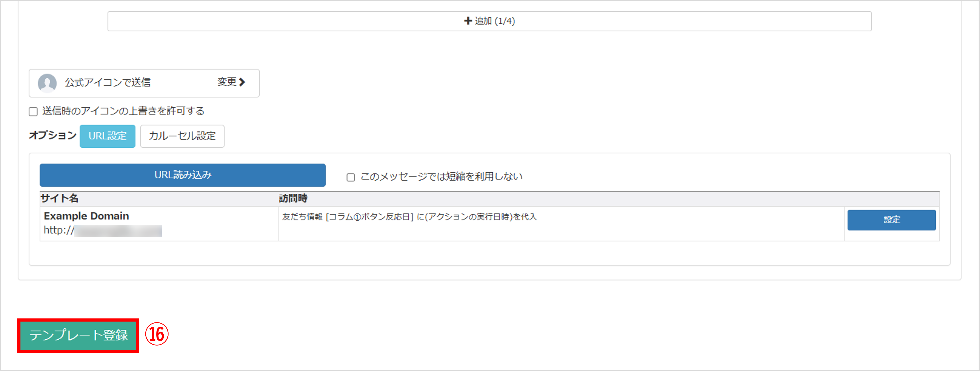This screenshot has width=980, height=371.
Task: Click the サイト名 column header
Action: tap(59, 198)
